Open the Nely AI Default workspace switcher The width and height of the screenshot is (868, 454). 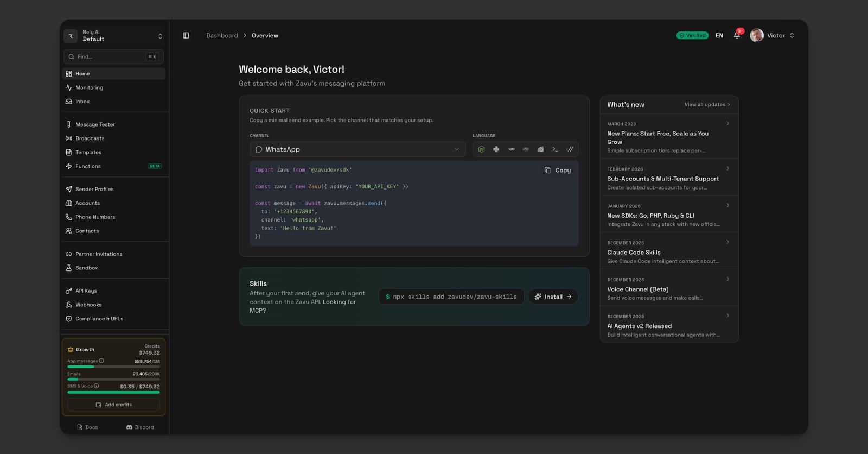tap(114, 36)
